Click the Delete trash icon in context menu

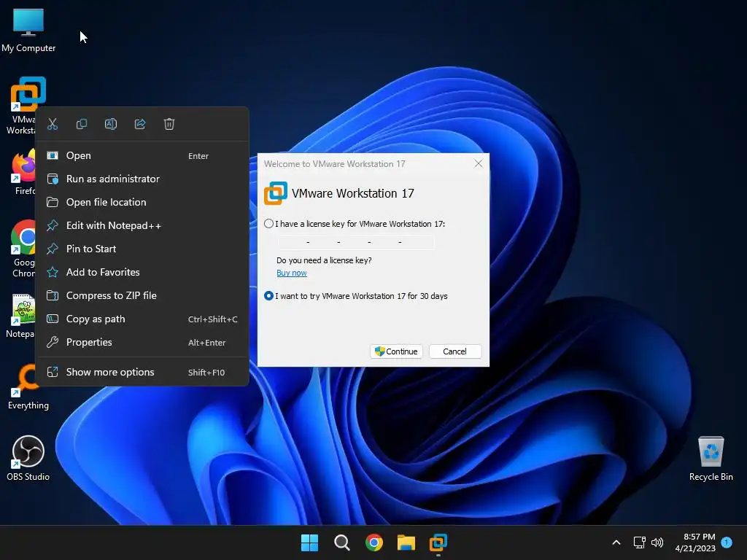click(169, 124)
